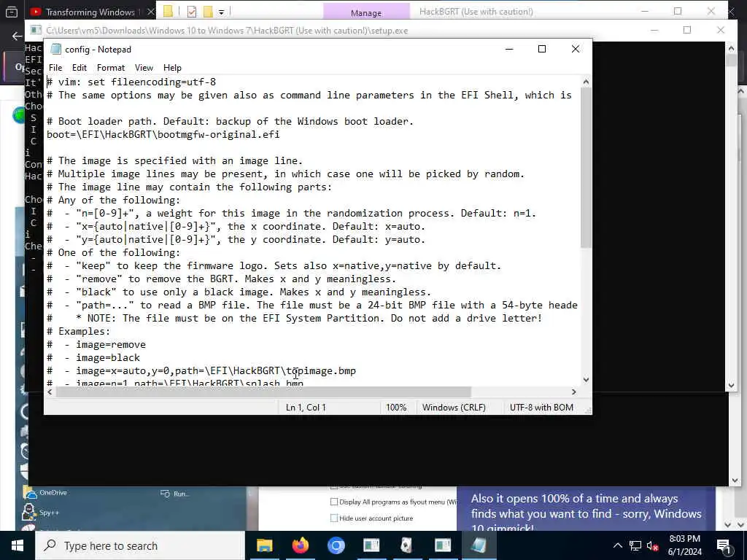747x560 pixels.
Task: Click the topimage.bmp example line
Action: (201, 370)
